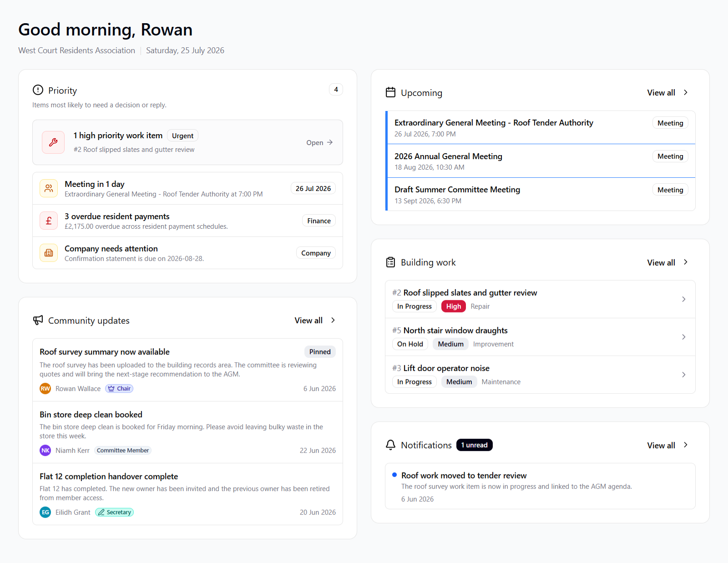This screenshot has width=728, height=563.
Task: Click In Progress status on lift item
Action: 415,382
